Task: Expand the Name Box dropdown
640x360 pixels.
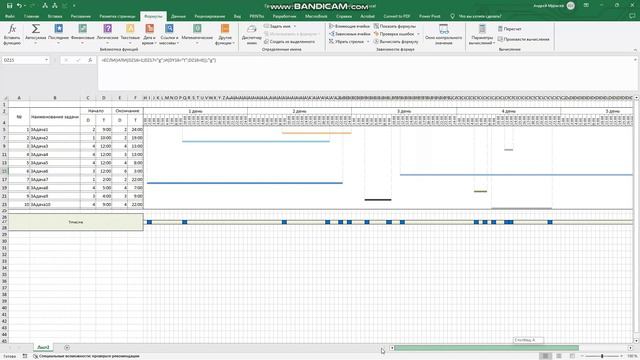Action: [x=46, y=60]
